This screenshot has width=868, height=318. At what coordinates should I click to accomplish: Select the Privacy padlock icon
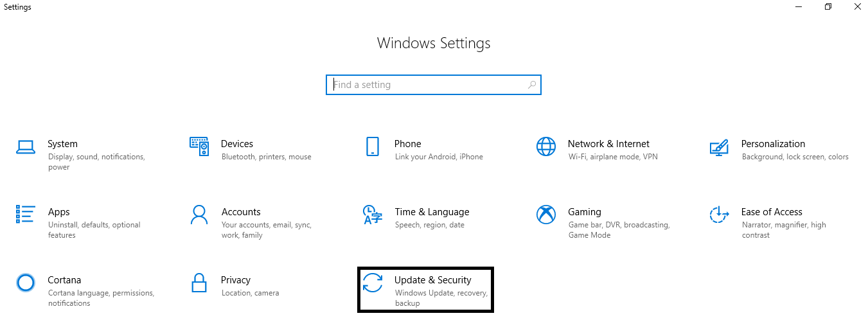[x=199, y=283]
